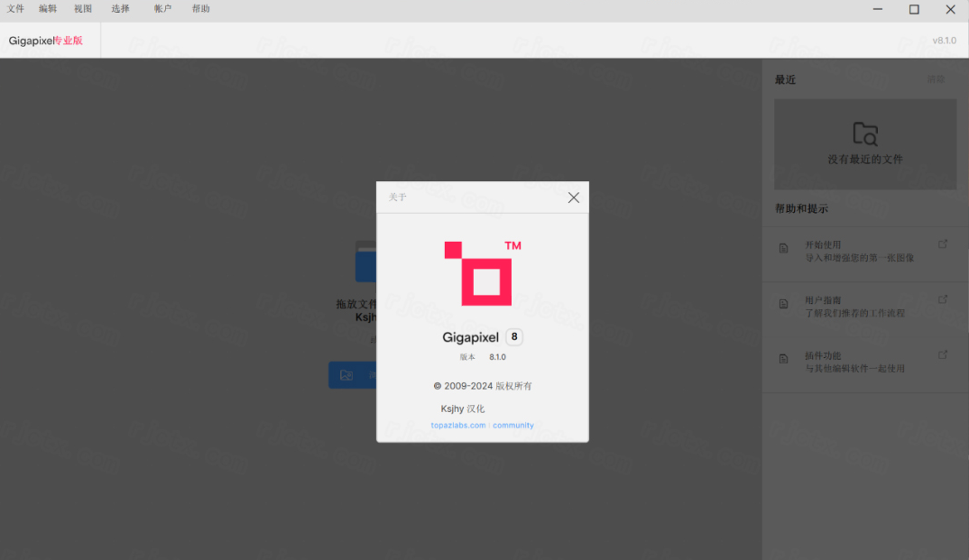Click the version 8 badge next to Gigapixel
Viewport: 969px width, 560px height.
pos(514,337)
